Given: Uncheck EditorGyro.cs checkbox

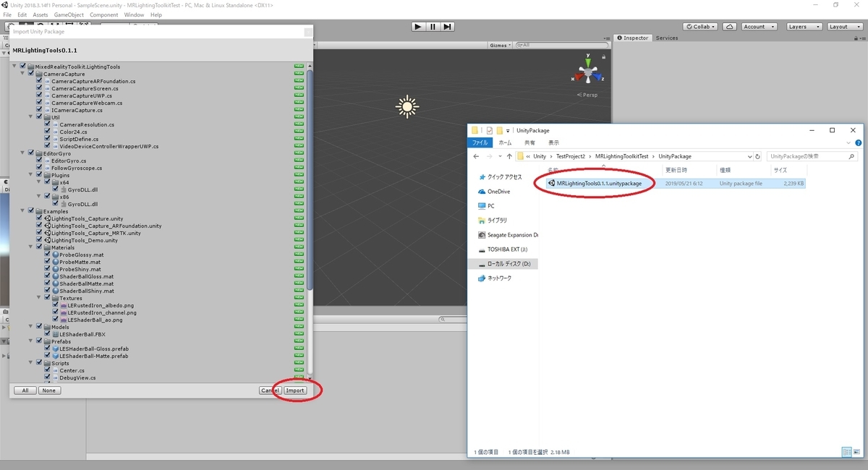Looking at the screenshot, I should coord(39,161).
